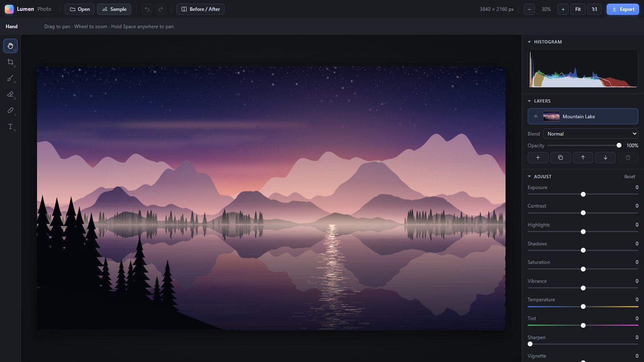The width and height of the screenshot is (644, 362).
Task: Click the Temperature slider handle
Action: (x=583, y=306)
